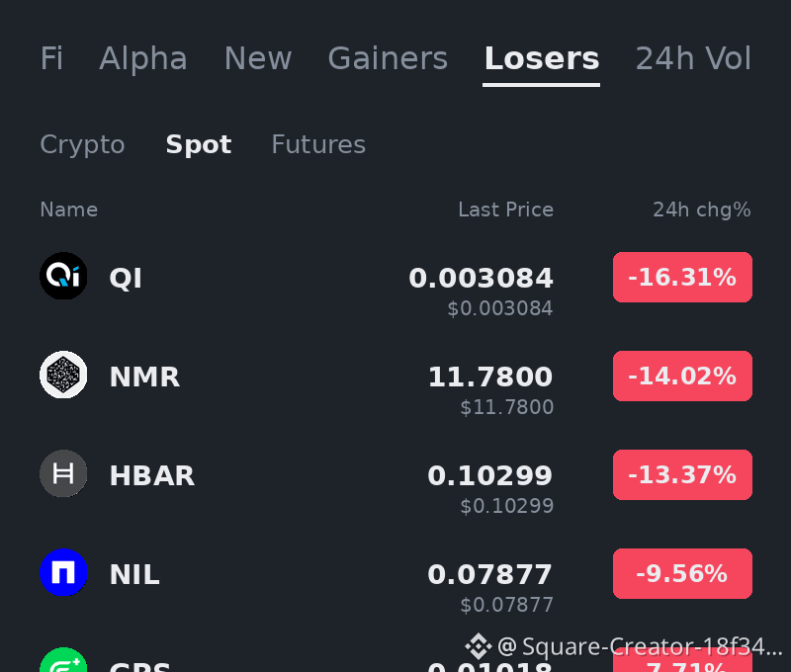Switch to the Gainers tab

pos(388,58)
